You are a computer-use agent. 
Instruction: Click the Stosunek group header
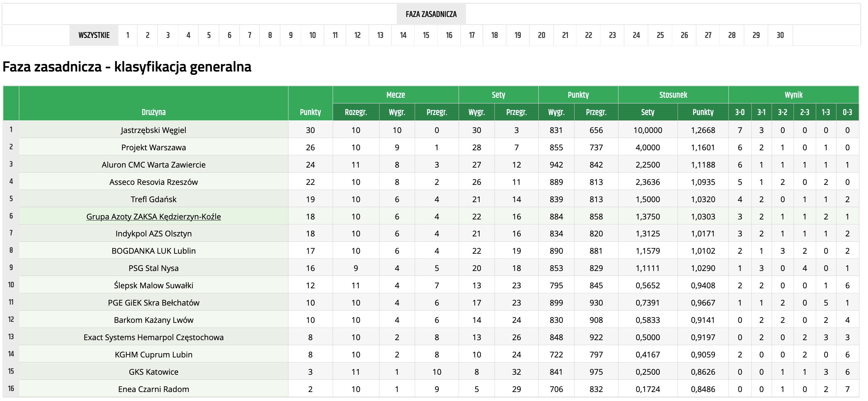coord(673,95)
